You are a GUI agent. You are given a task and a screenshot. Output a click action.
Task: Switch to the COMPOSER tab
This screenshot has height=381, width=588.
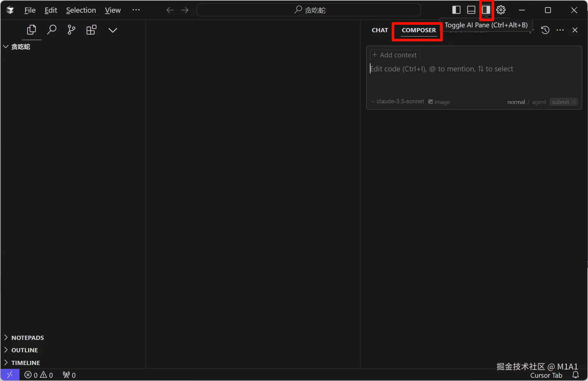tap(419, 30)
